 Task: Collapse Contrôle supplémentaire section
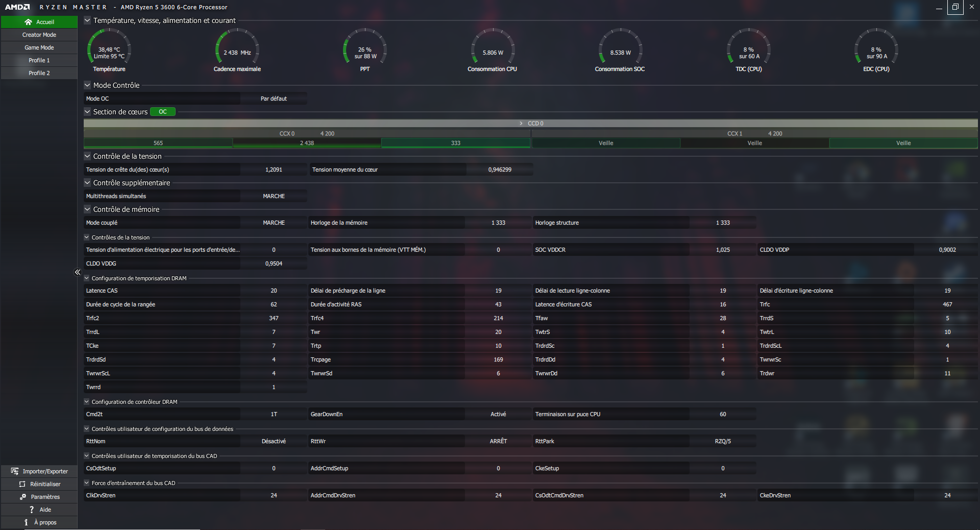[x=87, y=183]
